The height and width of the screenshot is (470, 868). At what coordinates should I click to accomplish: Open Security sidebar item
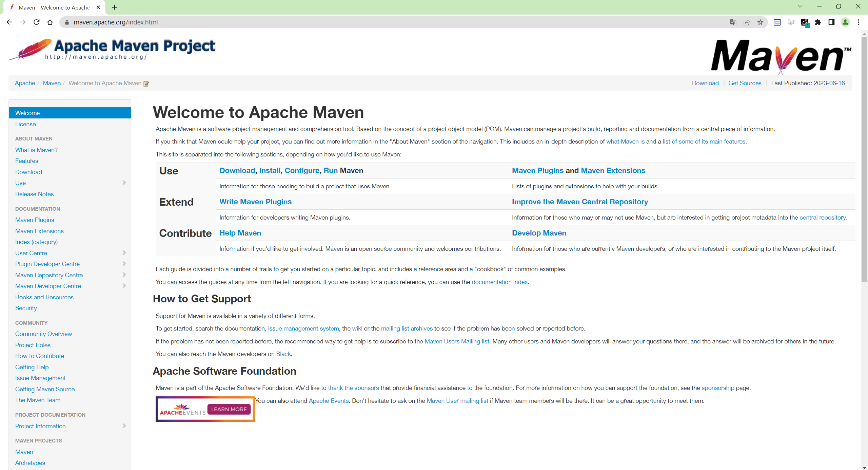(x=26, y=308)
